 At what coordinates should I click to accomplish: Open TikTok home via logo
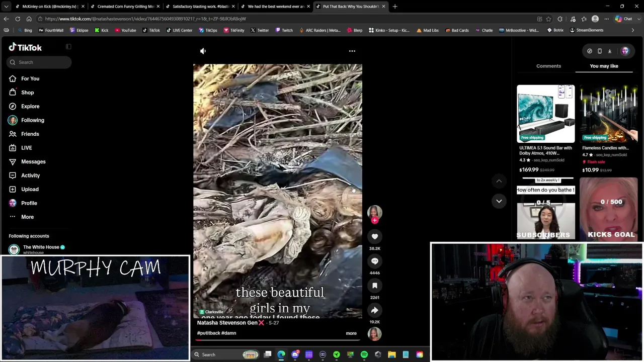tap(25, 47)
